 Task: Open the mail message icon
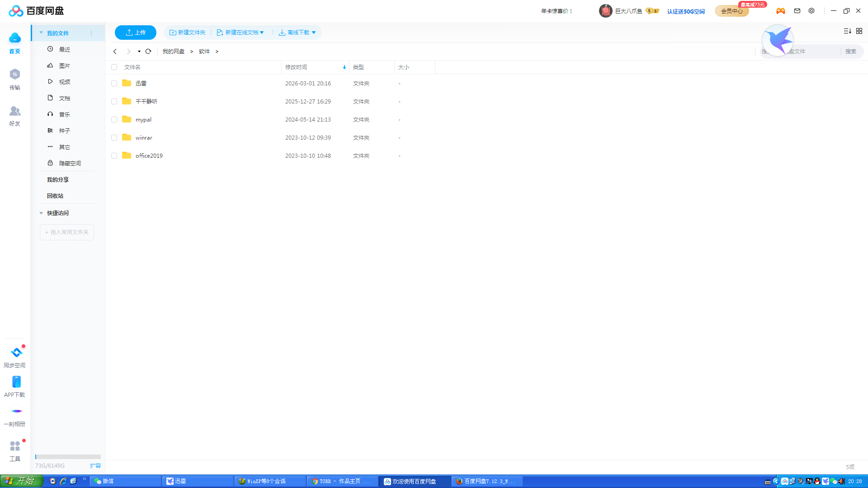[797, 11]
